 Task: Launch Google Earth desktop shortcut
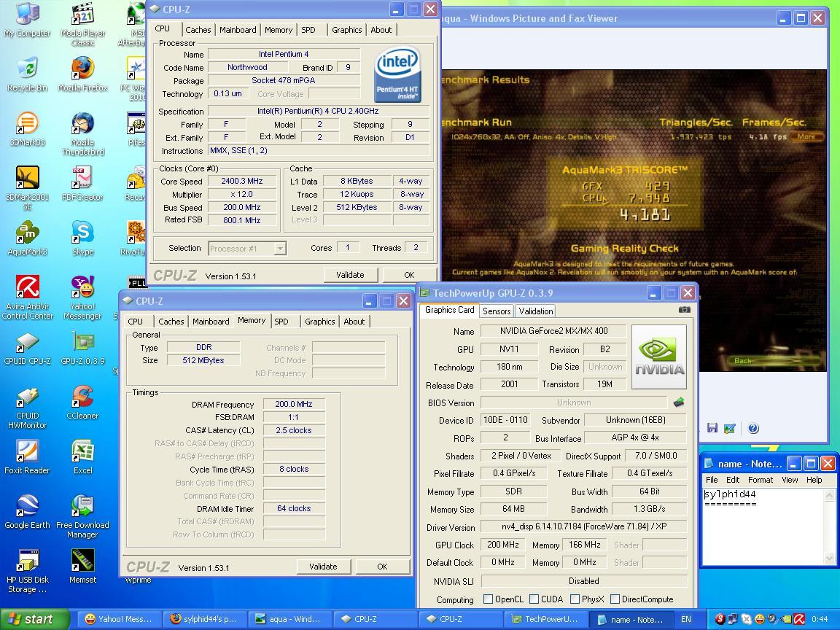(27, 511)
